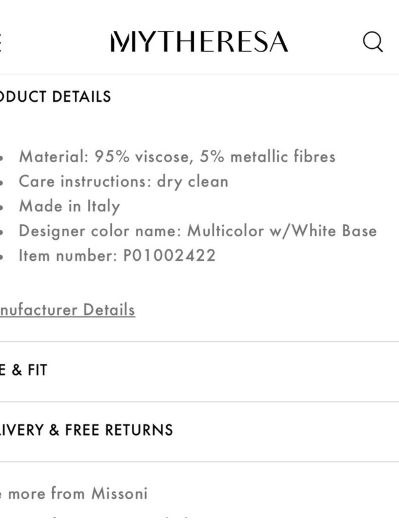399x532 pixels.
Task: Select 'Multicolor w/White Base' color text
Action: coord(282,231)
